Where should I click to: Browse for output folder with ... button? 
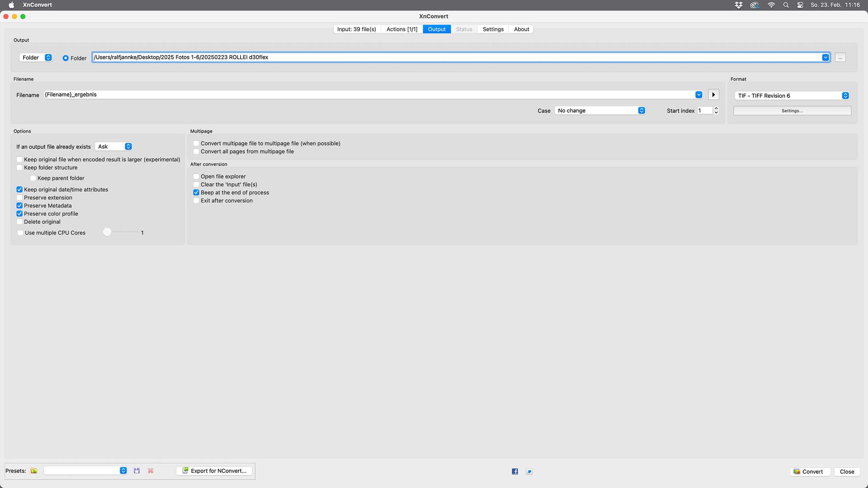pos(840,57)
